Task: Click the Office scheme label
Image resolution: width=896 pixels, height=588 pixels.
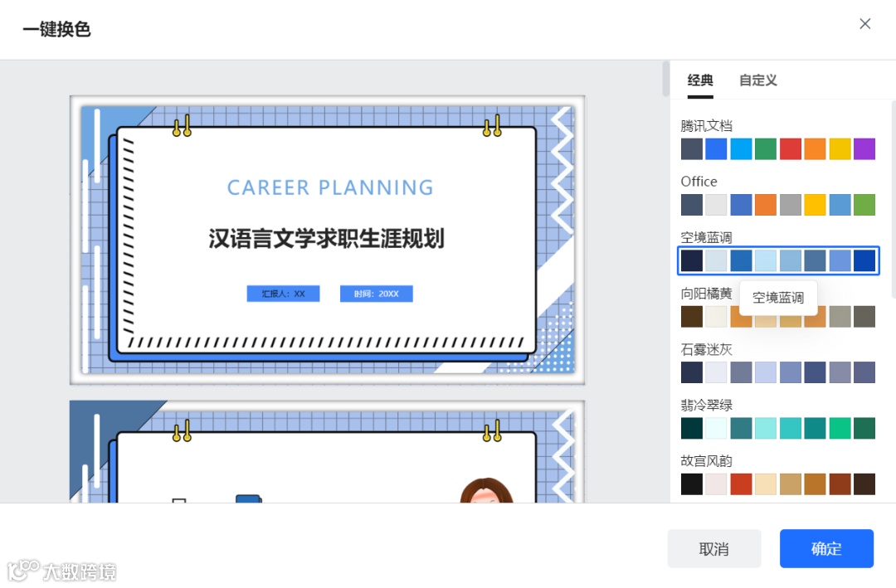Action: click(x=699, y=182)
